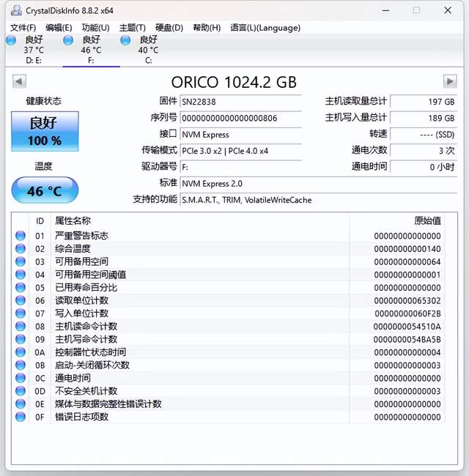Click the status orb for 可用备用空间 row
469x476 pixels.
tap(21, 261)
